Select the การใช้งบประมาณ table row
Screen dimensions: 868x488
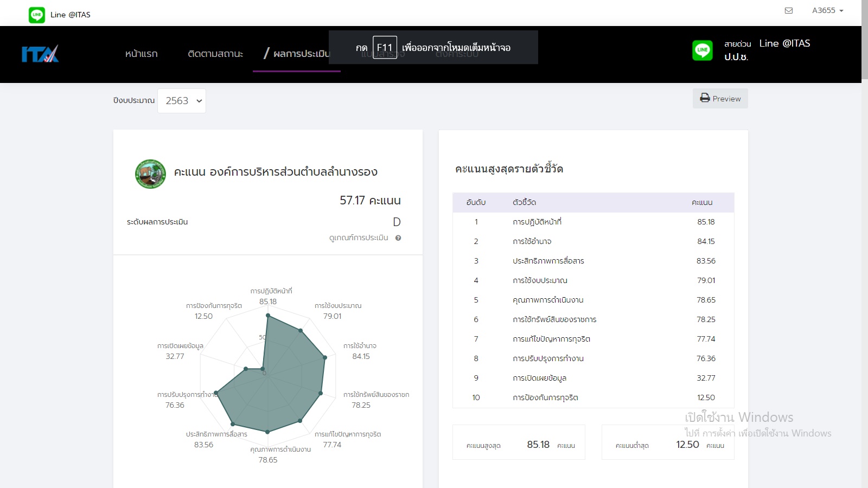(x=593, y=280)
